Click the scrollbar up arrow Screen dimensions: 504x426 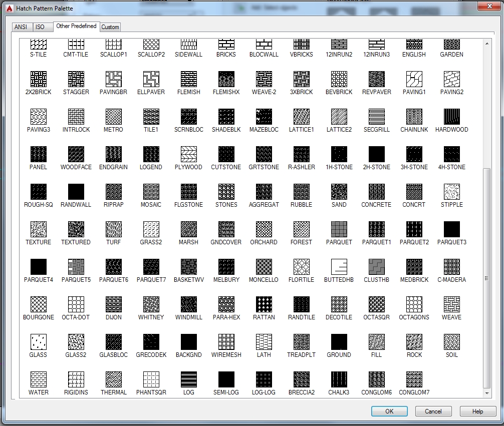coord(487,44)
